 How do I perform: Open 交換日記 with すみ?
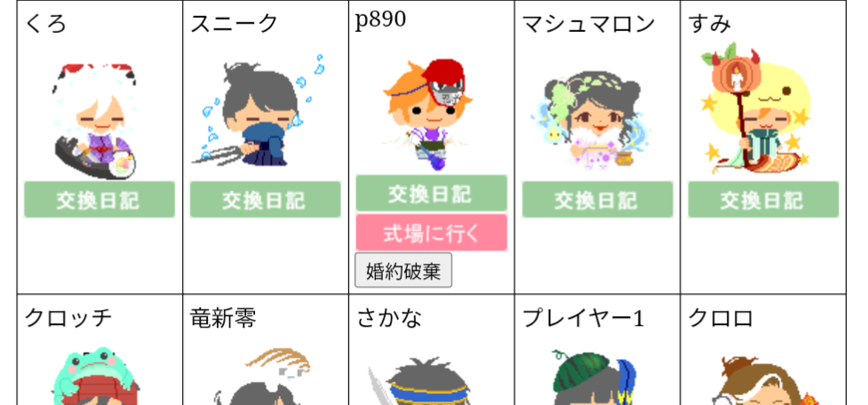[x=763, y=200]
